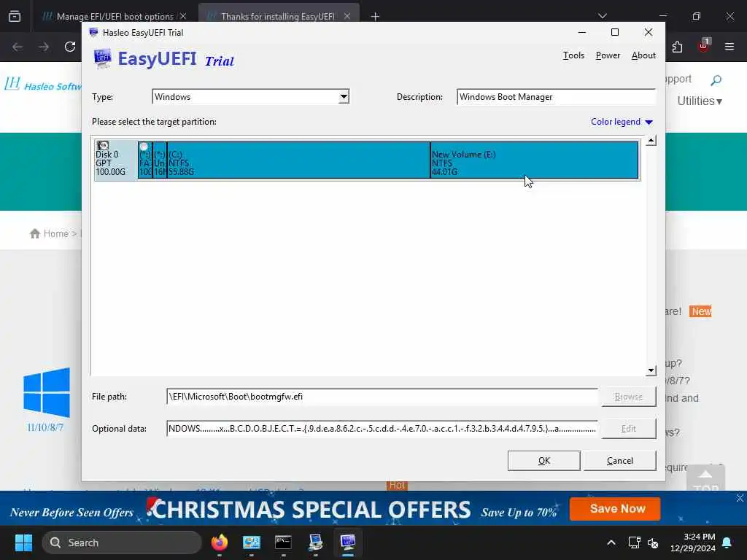Open the Utilities dropdown on the website
Viewport: 747px width, 560px height.
700,101
